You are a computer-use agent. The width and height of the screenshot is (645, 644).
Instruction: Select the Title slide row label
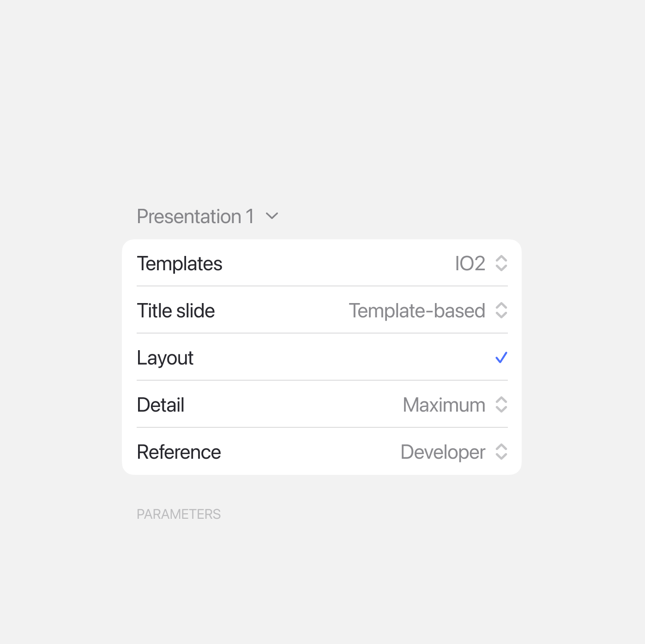coord(176,311)
